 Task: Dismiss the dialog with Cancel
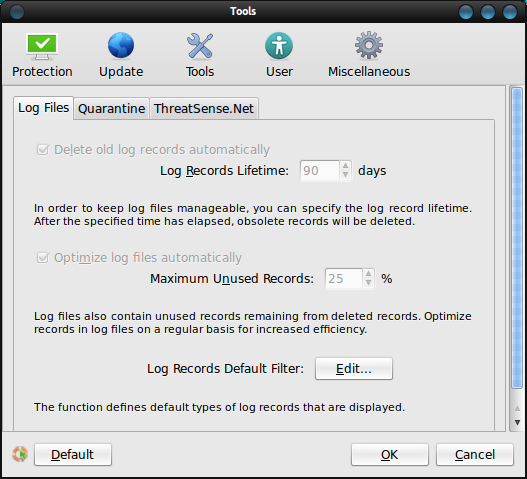pyautogui.click(x=475, y=454)
